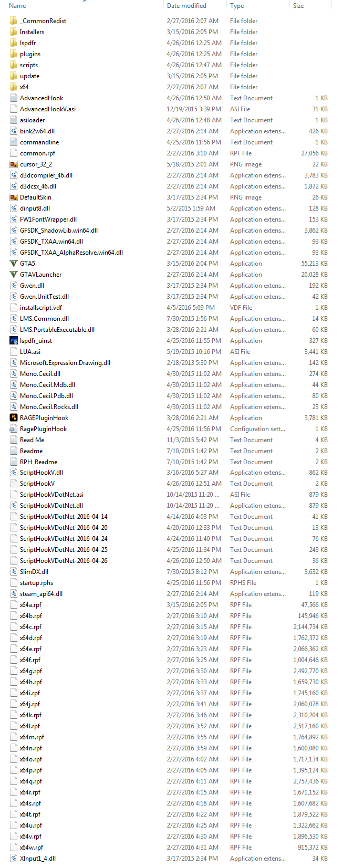Screen dimensions: 354x868
Task: Click the steam_api64.dll file icon
Action: pos(14,594)
